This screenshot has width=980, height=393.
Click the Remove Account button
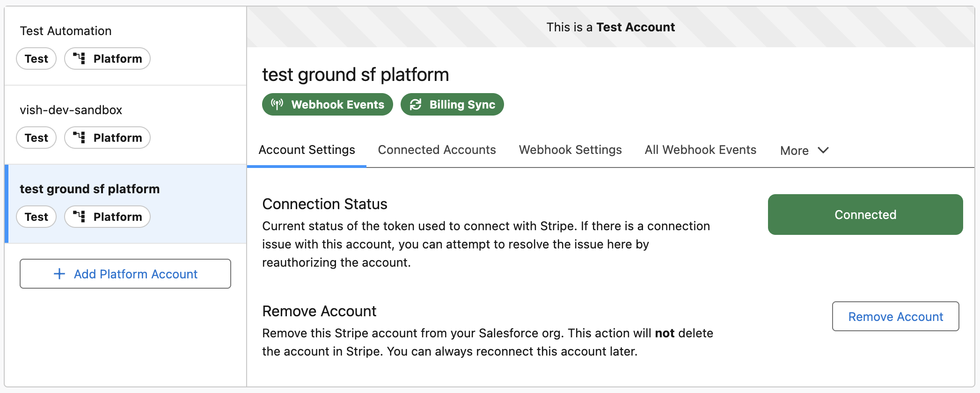895,317
